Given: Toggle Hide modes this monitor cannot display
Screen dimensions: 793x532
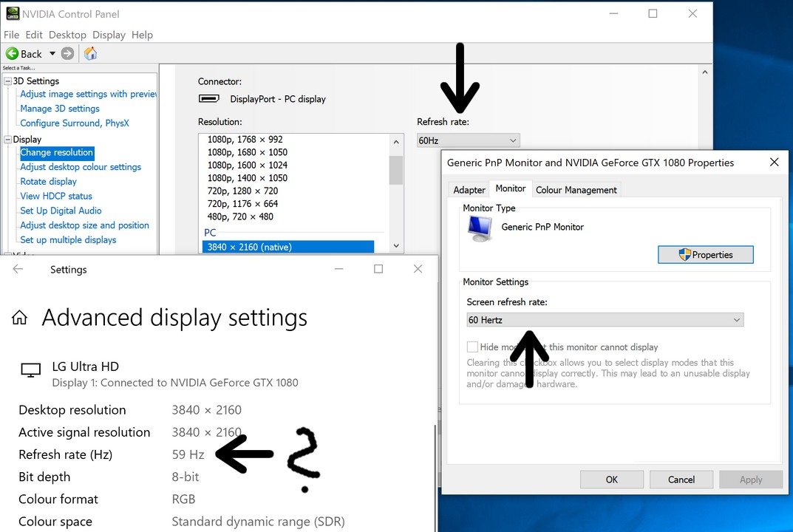Looking at the screenshot, I should 472,347.
